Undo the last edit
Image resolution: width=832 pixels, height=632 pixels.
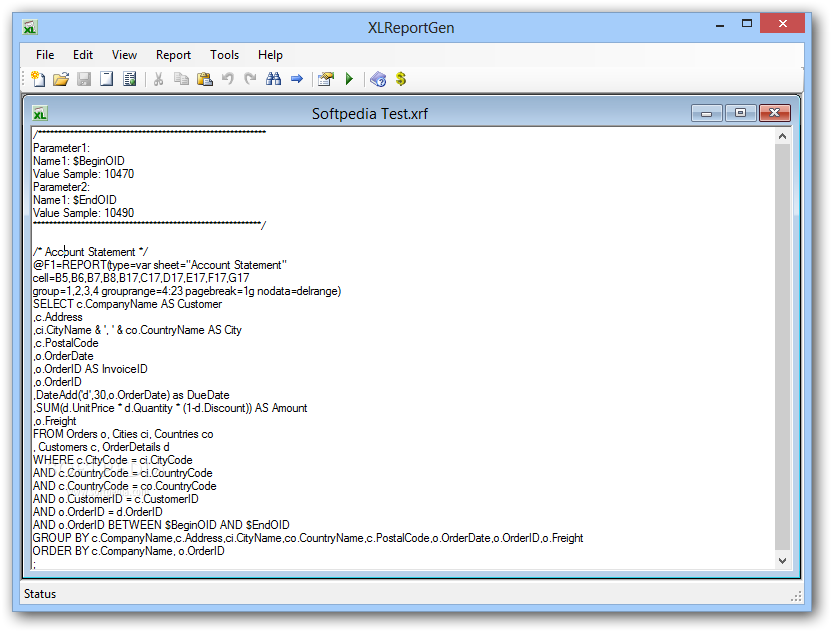(228, 79)
